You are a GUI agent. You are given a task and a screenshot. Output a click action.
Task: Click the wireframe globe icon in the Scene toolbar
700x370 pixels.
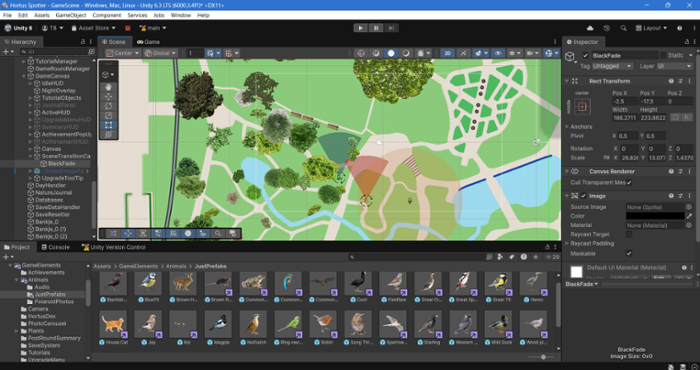(361, 53)
